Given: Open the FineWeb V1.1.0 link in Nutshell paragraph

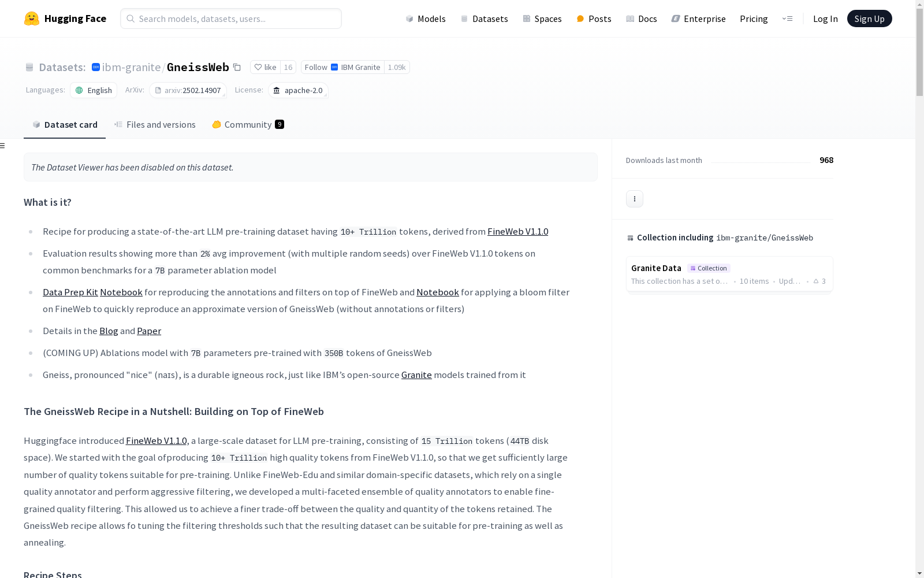Looking at the screenshot, I should point(156,441).
